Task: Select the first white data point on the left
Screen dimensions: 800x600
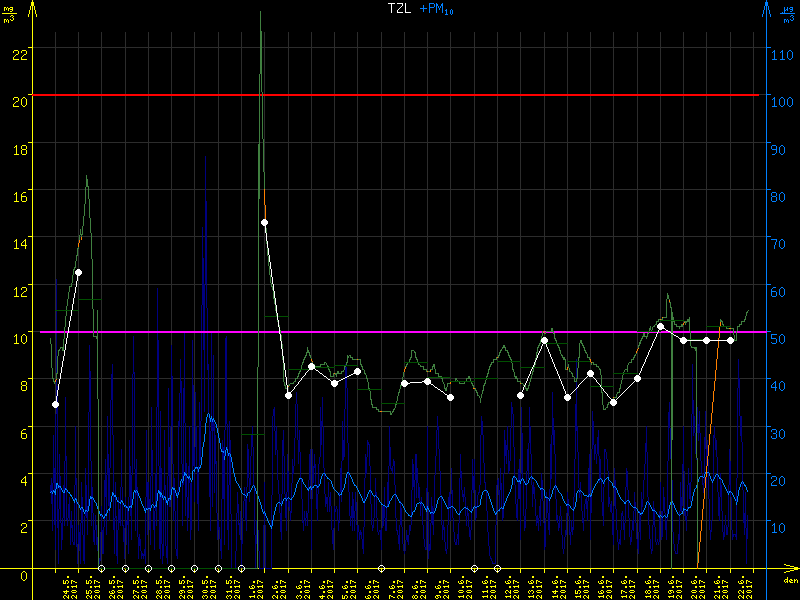Action: (x=55, y=404)
